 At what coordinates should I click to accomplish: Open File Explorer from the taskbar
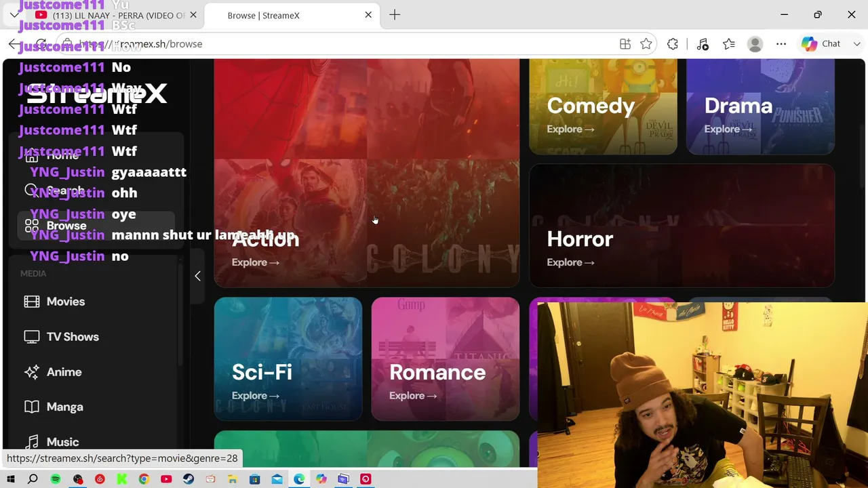click(233, 480)
